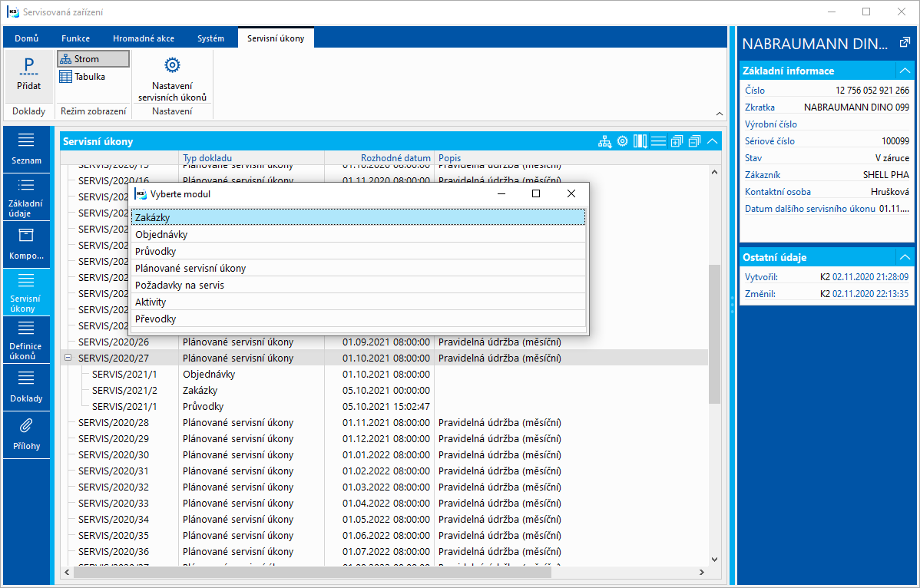Click the collapse all nodes icon
920x588 pixels.
(x=695, y=141)
